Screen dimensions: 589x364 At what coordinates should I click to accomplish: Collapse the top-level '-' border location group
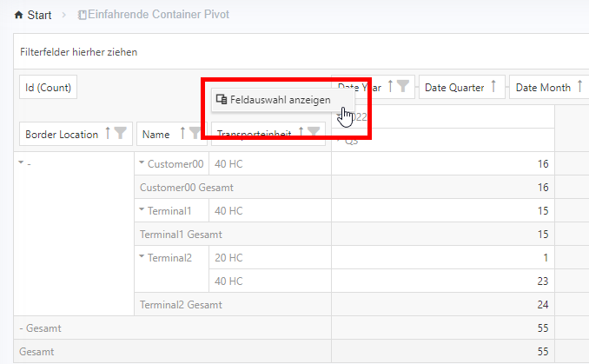point(21,163)
